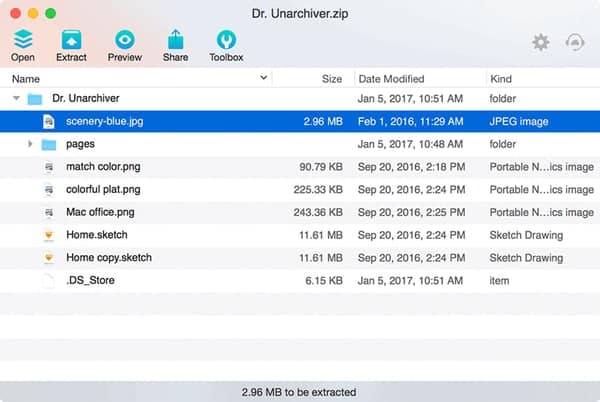Preview the selected file with eye icon
This screenshot has width=600, height=402.
(125, 39)
